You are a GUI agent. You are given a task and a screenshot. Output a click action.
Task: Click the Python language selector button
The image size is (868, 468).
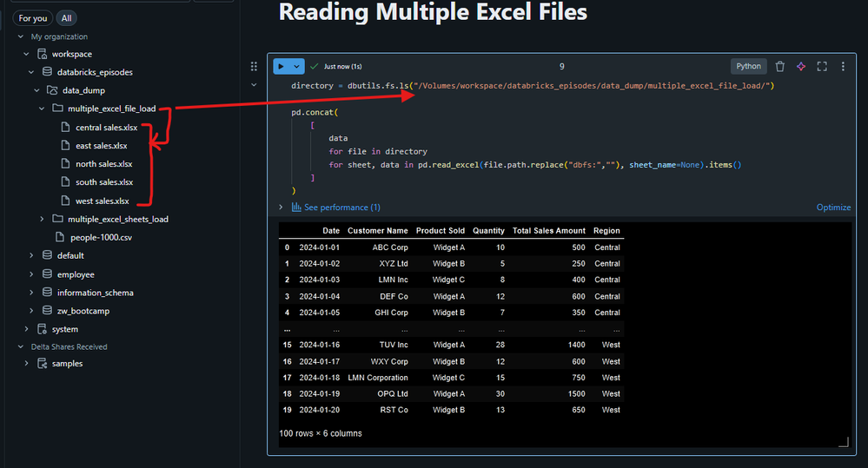[748, 66]
